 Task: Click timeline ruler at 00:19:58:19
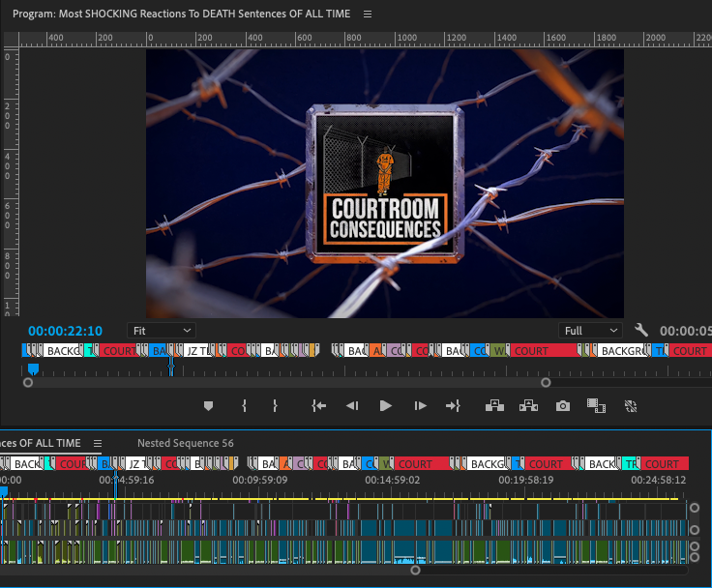point(526,480)
